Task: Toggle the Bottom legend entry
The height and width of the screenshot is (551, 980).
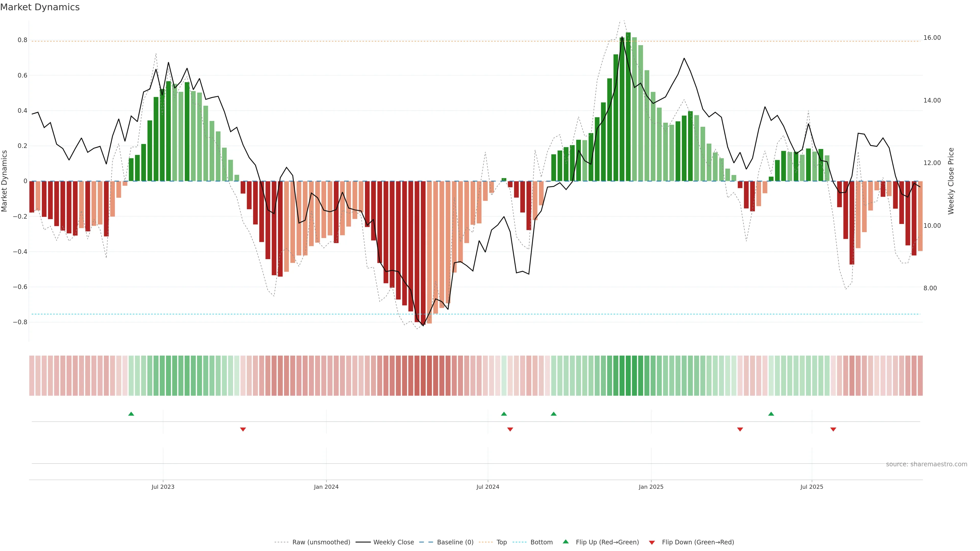Action: pos(541,542)
